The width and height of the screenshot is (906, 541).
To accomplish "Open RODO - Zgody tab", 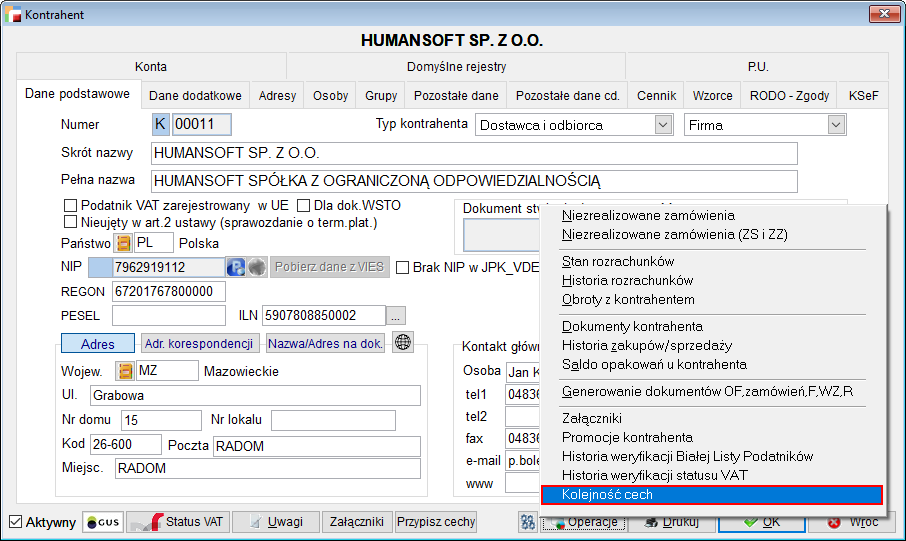I will coord(789,95).
